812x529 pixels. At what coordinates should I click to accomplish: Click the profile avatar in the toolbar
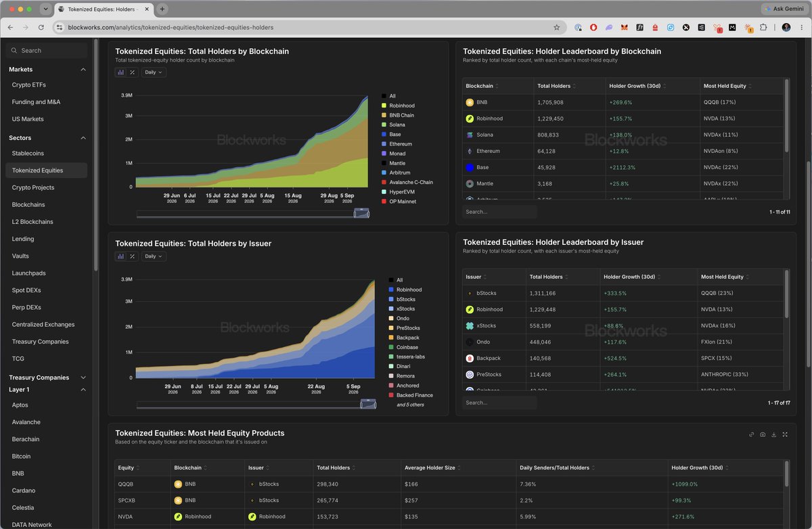point(786,27)
